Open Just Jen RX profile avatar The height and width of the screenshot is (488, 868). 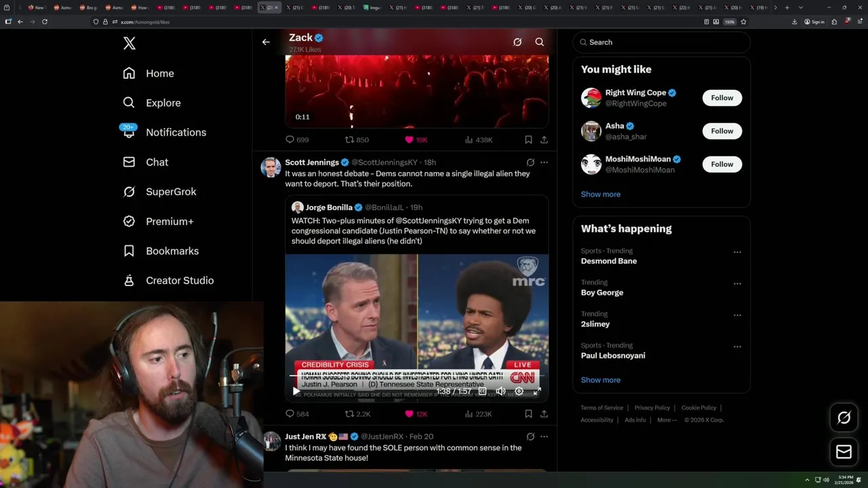point(271,441)
